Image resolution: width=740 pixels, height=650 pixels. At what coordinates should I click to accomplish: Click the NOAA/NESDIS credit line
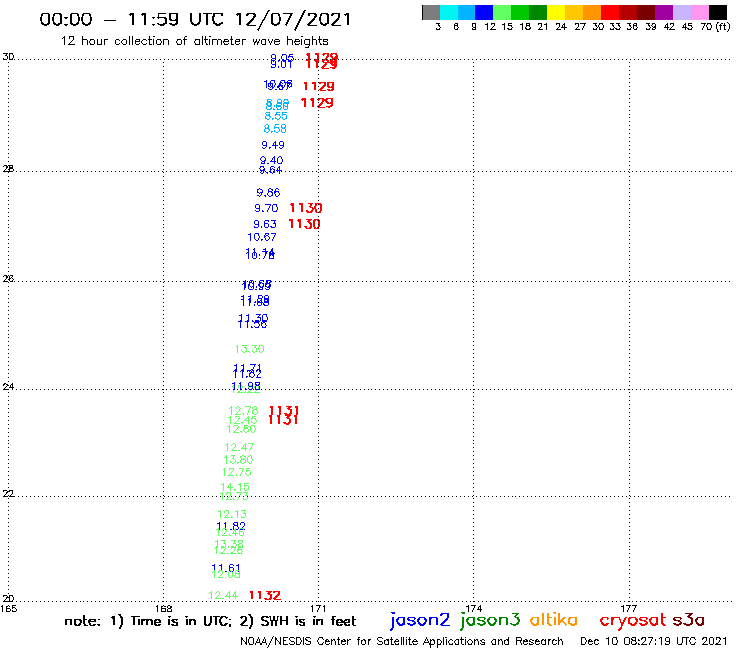(402, 641)
